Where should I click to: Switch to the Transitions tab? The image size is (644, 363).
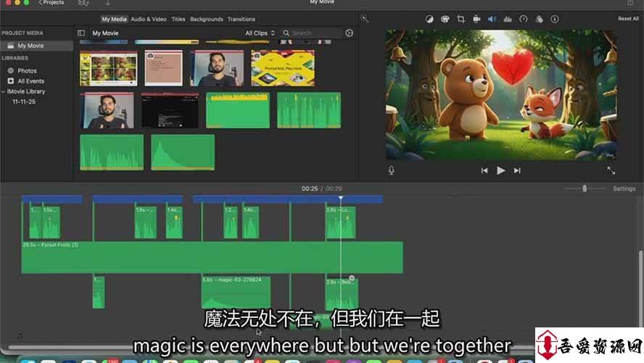(x=241, y=19)
